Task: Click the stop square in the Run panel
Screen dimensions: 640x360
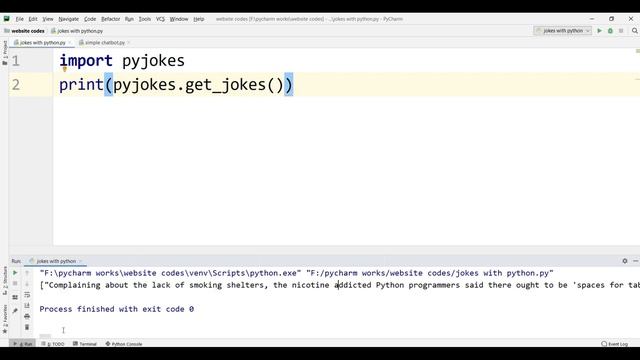Action: [15, 283]
